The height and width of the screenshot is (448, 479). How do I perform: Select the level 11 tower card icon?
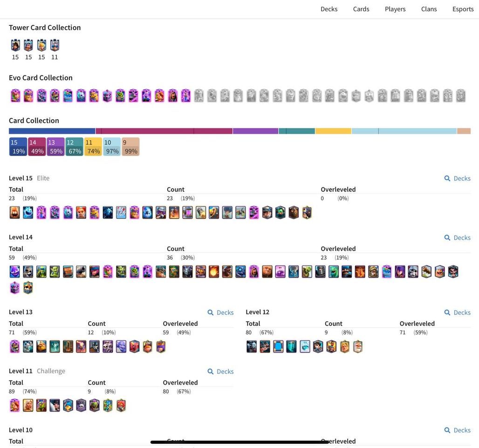click(55, 46)
